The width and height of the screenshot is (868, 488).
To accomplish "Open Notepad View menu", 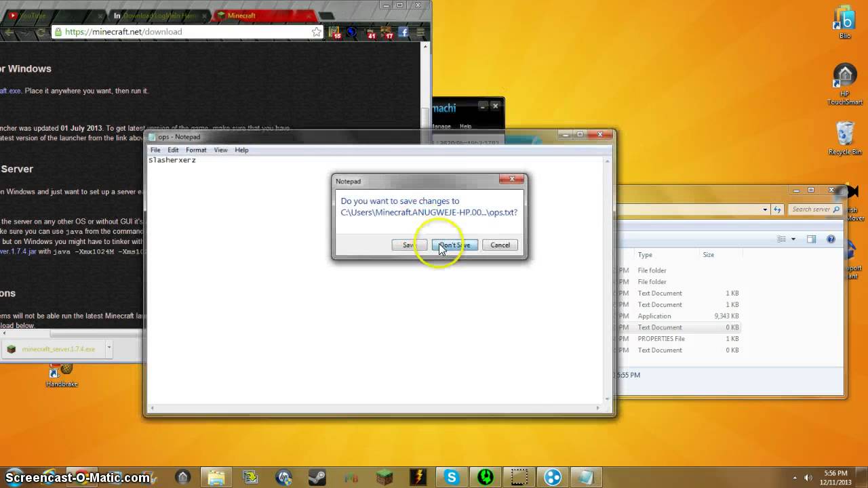I will [221, 150].
